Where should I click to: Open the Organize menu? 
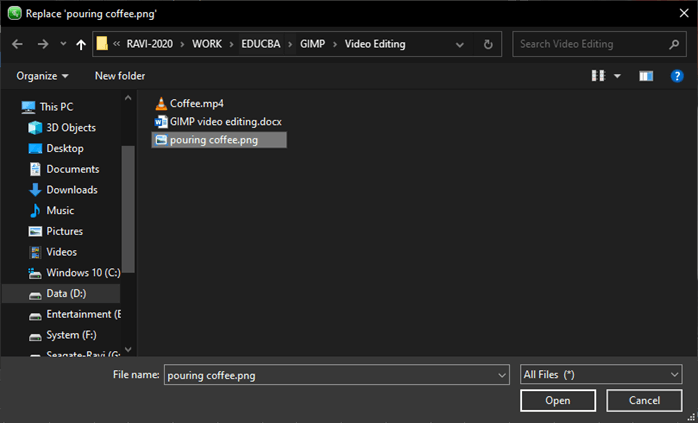(42, 76)
